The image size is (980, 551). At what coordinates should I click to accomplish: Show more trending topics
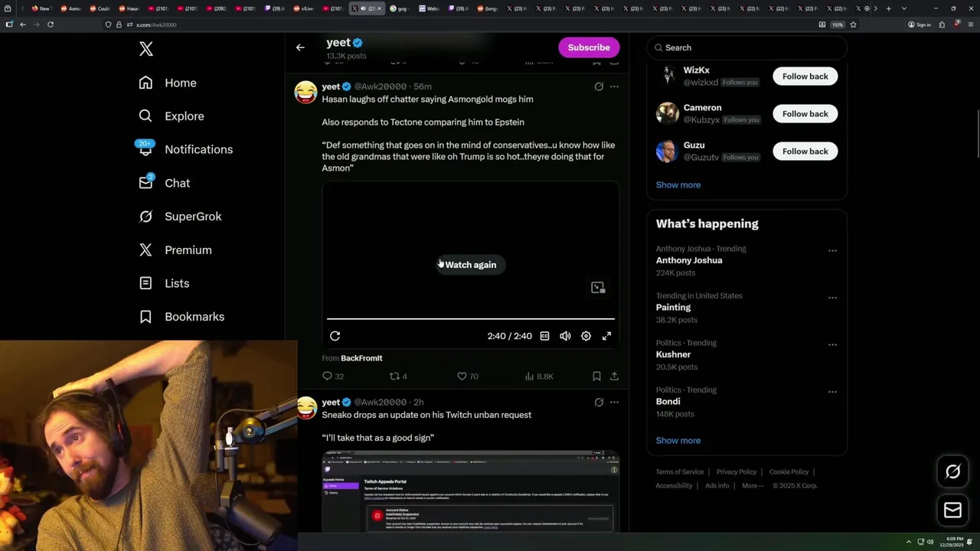click(678, 441)
